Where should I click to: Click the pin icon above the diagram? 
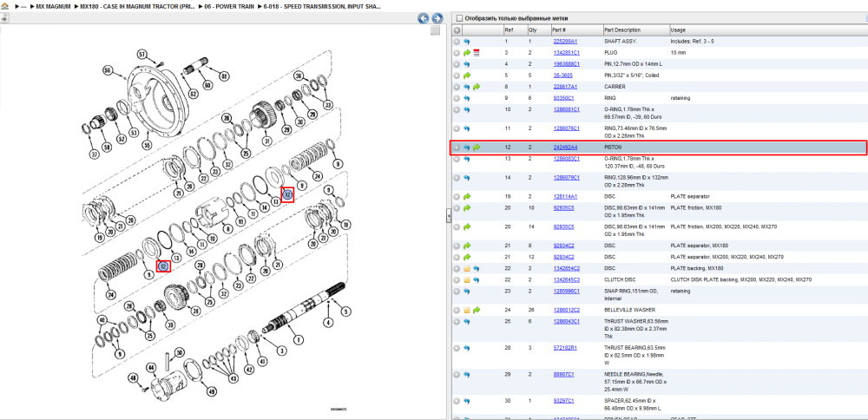click(3, 18)
